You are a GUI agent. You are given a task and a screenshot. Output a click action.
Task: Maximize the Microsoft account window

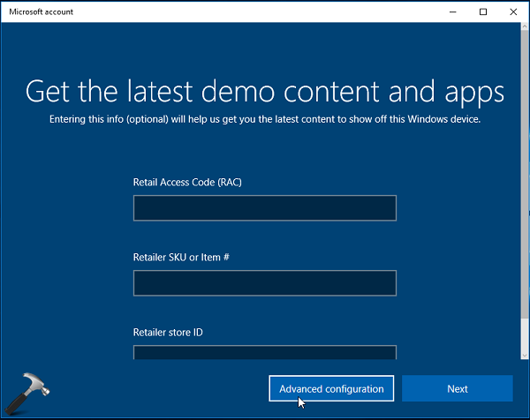pos(483,11)
